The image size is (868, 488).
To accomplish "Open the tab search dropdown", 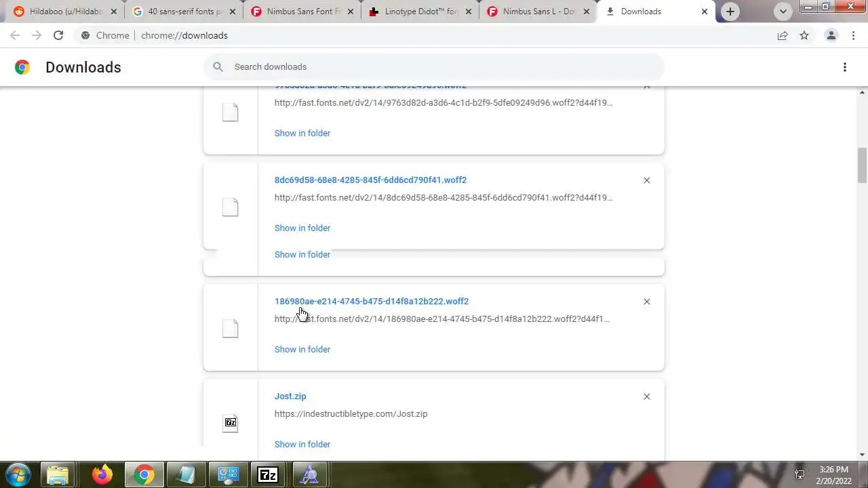I will pos(783,12).
